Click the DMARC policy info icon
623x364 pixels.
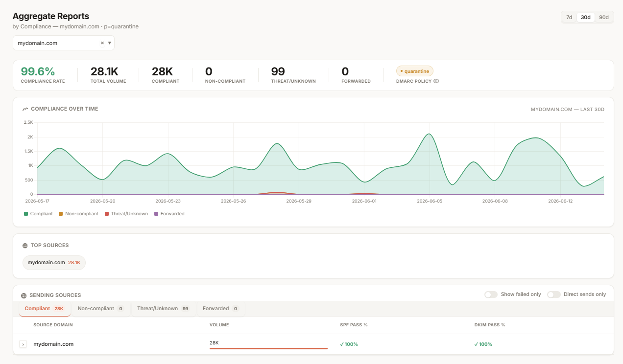pyautogui.click(x=436, y=81)
